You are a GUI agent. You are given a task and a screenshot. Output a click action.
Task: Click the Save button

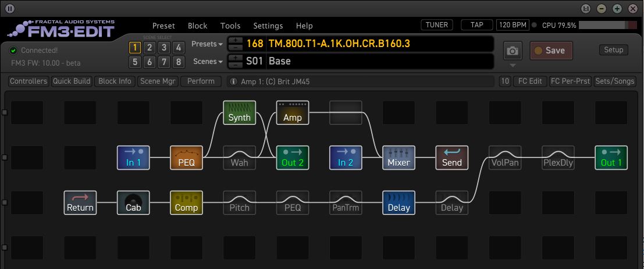pyautogui.click(x=550, y=51)
